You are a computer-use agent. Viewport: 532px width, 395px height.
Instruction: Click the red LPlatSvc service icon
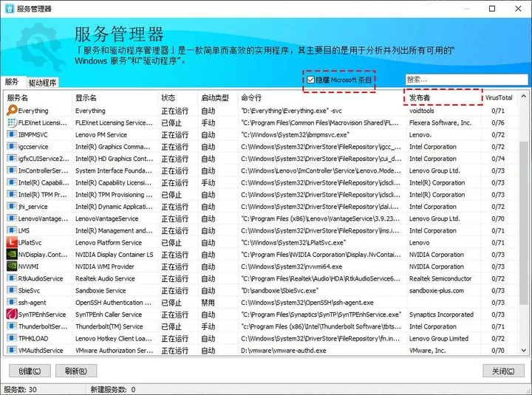coord(12,242)
